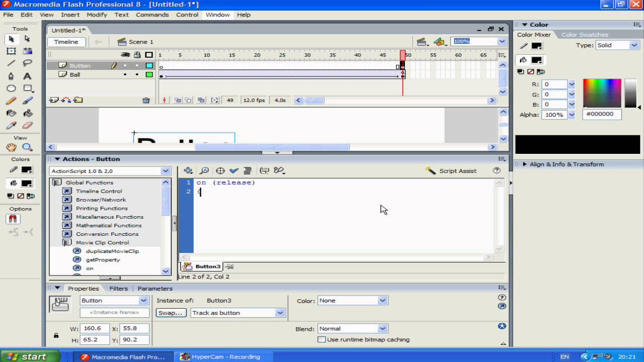Click the Script Assist button

(451, 171)
